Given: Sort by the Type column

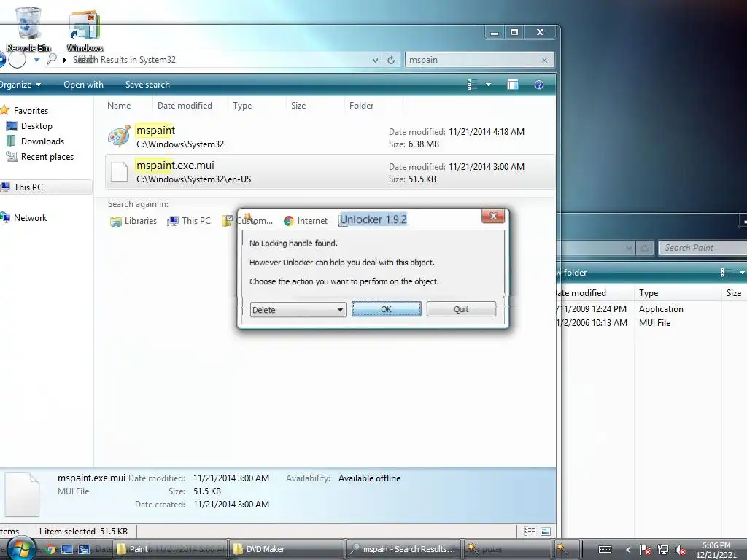Looking at the screenshot, I should pos(242,106).
